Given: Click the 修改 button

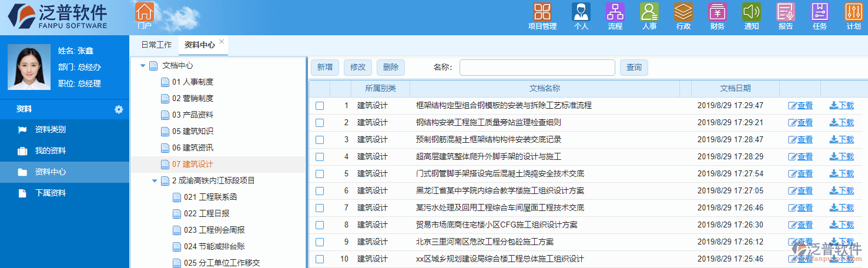Looking at the screenshot, I should tap(358, 68).
